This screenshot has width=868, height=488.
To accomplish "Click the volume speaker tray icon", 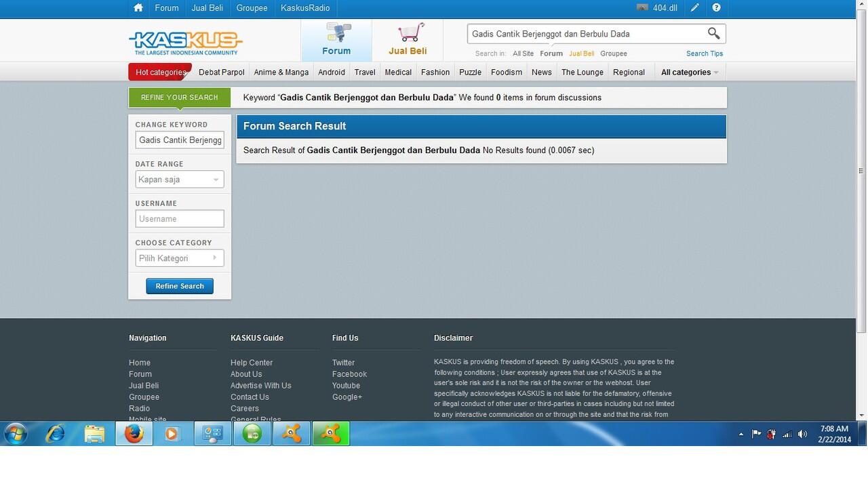I will coord(802,434).
